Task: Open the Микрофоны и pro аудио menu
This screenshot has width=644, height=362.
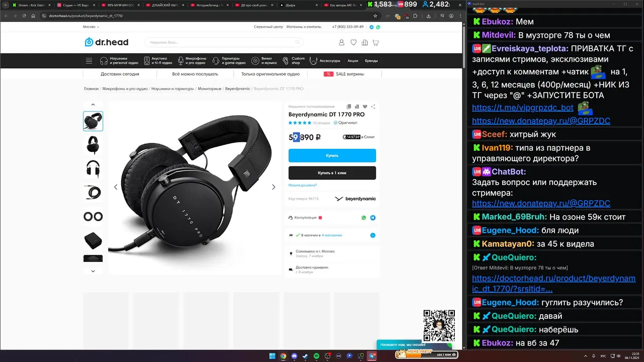Action: 192,61
